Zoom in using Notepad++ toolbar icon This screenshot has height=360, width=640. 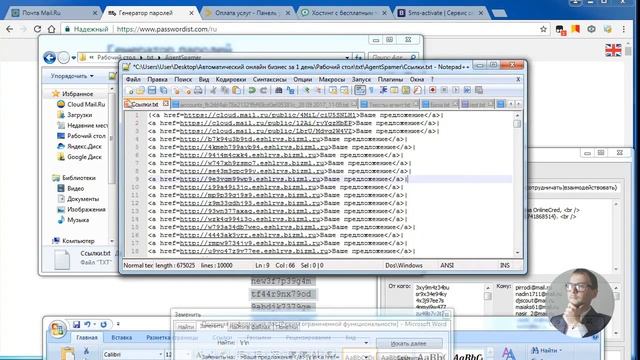point(306,90)
